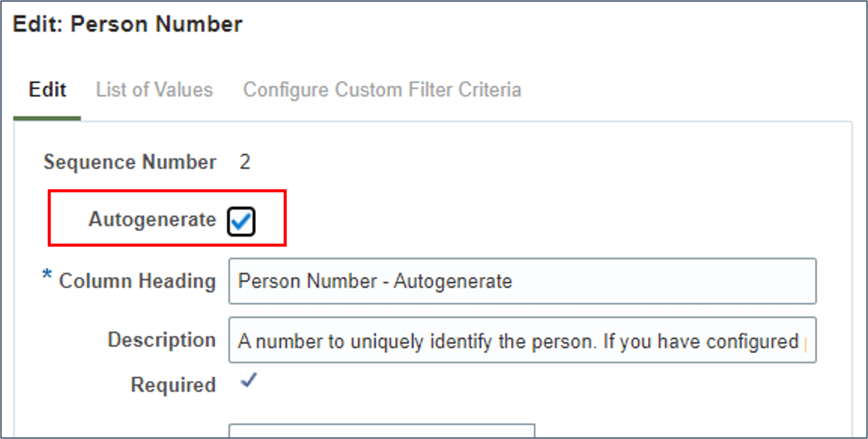
Task: Click the Edit: Person Number title
Action: (x=127, y=24)
